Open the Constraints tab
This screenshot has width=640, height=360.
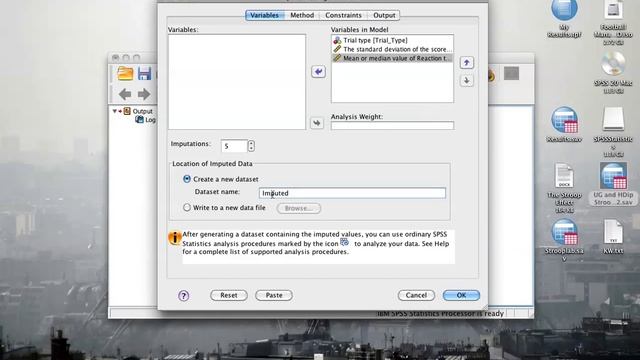pyautogui.click(x=343, y=15)
